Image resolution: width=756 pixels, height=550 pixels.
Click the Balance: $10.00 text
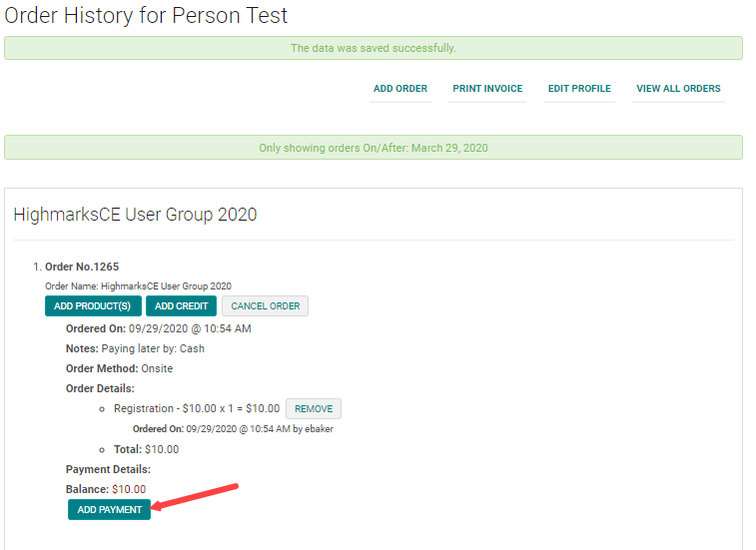click(x=106, y=489)
